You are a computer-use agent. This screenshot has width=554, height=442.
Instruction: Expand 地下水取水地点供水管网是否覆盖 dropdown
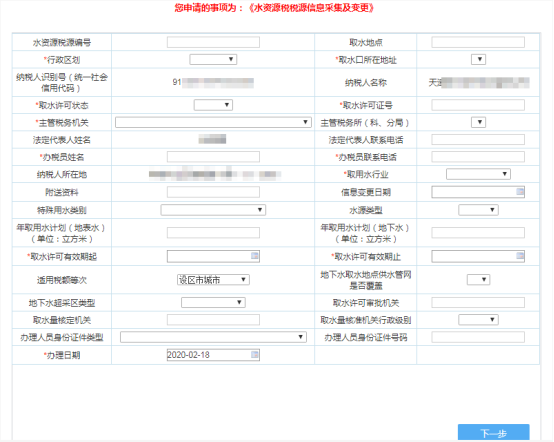478,280
